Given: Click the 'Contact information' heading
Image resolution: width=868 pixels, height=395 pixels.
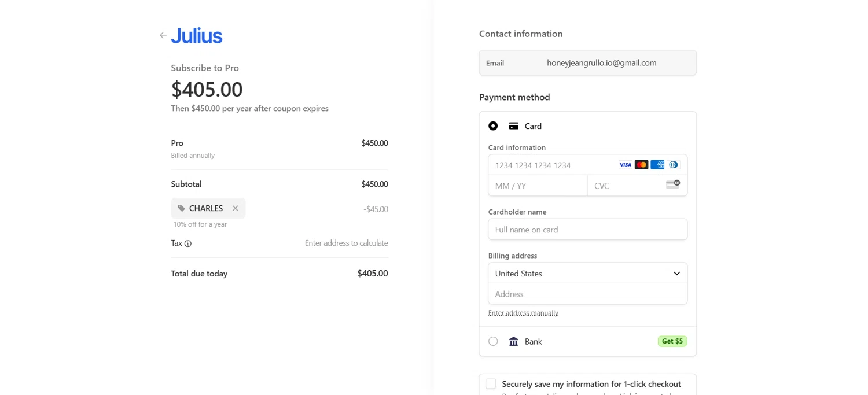Looking at the screenshot, I should (x=521, y=34).
